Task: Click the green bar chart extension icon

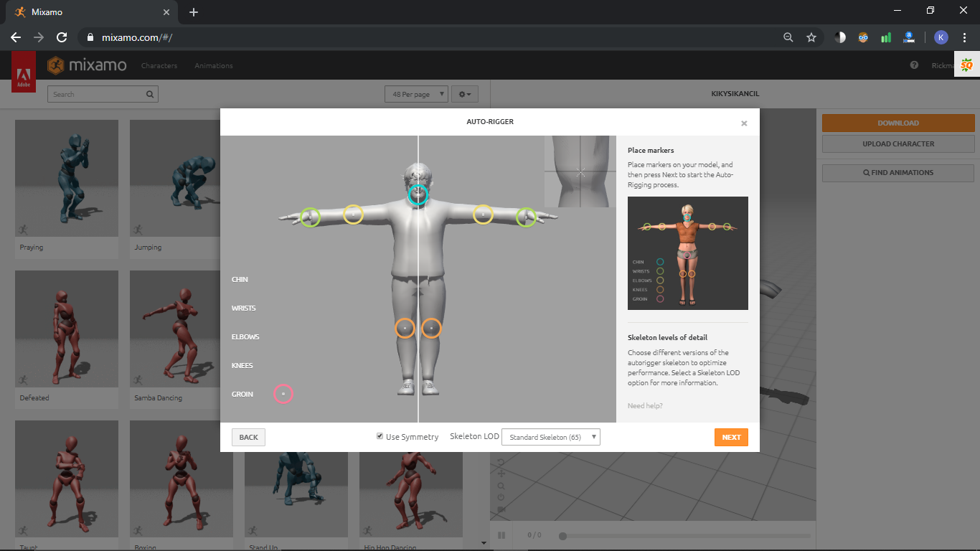Action: click(886, 37)
